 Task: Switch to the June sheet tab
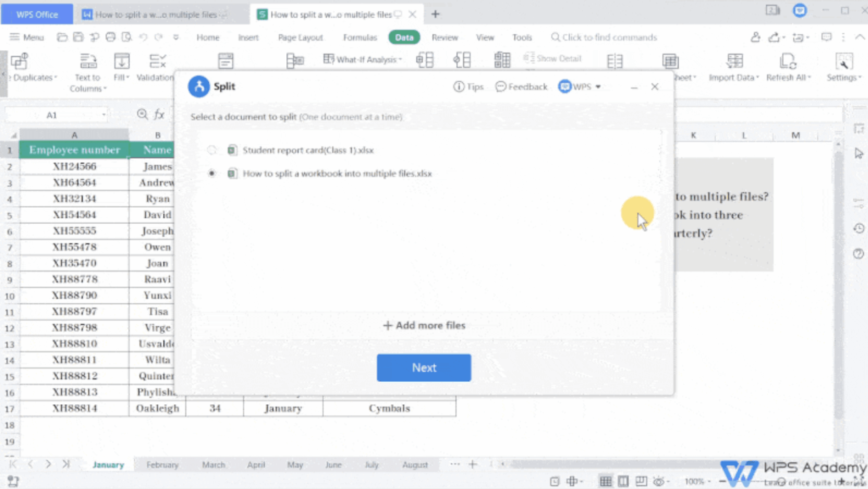tap(334, 465)
